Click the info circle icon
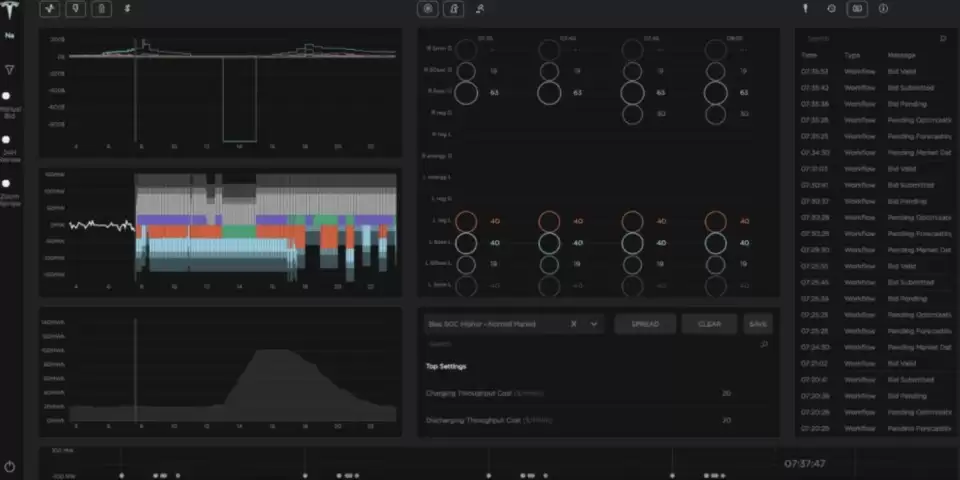 point(883,9)
